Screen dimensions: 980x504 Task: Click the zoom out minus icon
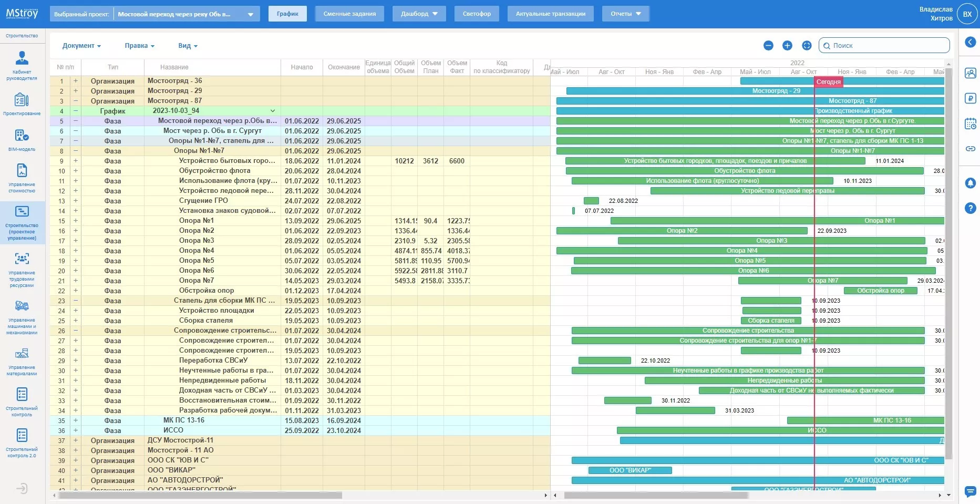tap(768, 46)
